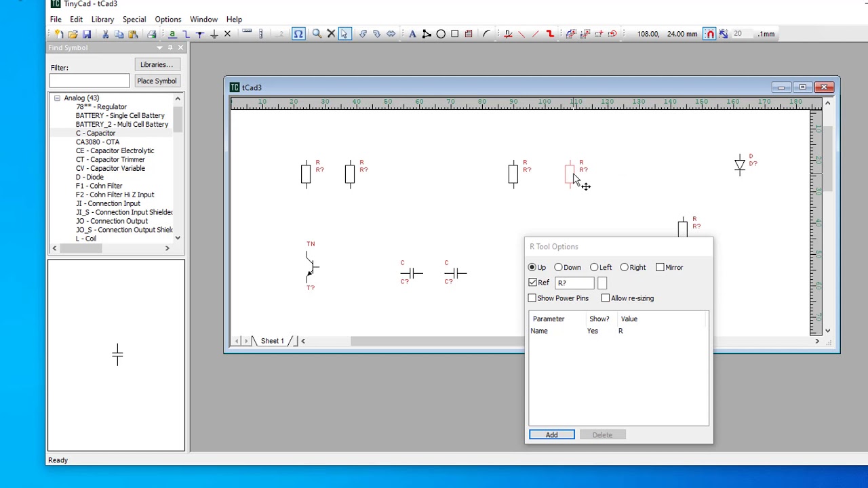
Task: Collapse the Analog (43) tree node
Action: pos(57,98)
